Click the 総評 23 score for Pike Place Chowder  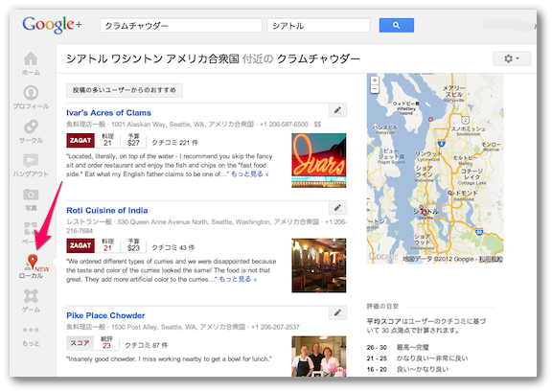click(x=106, y=343)
